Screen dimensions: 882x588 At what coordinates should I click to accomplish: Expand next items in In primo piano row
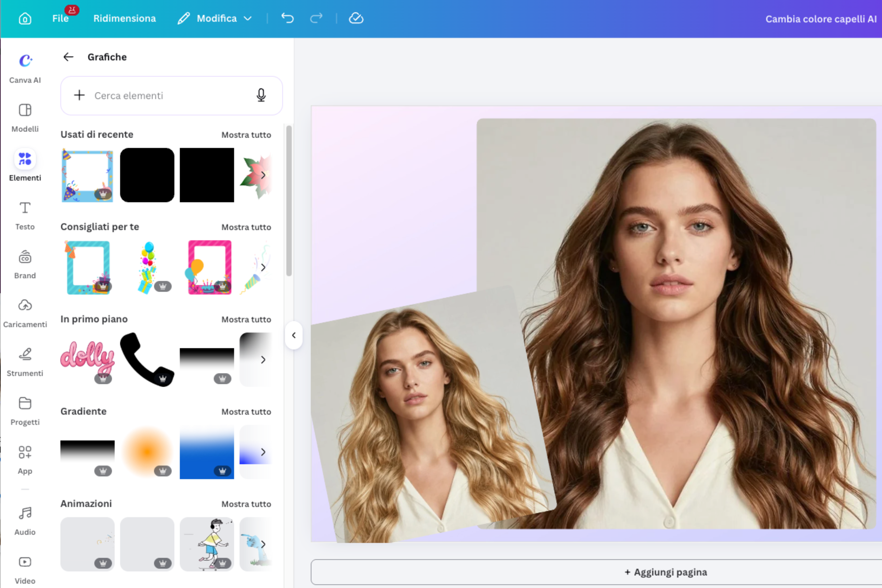click(x=263, y=360)
